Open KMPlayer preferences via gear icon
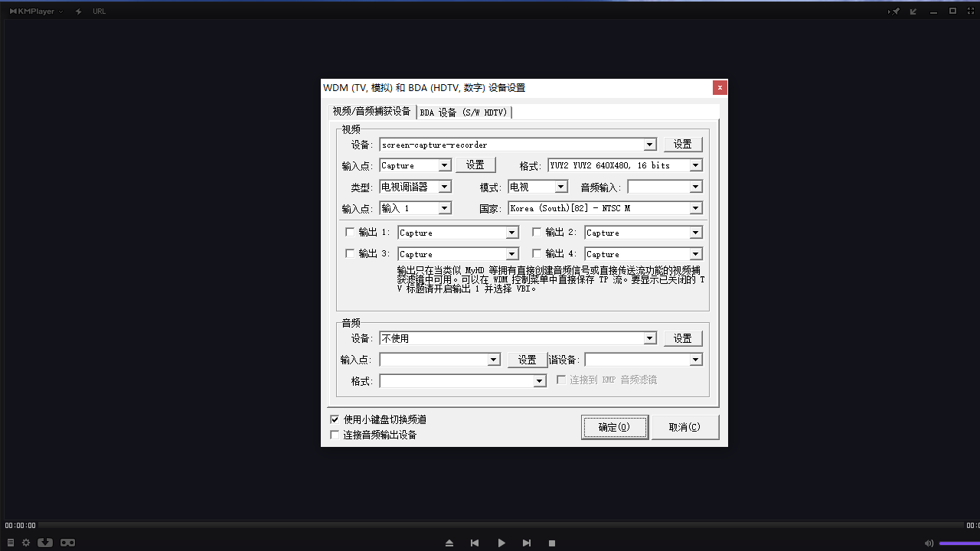The height and width of the screenshot is (551, 980). [x=25, y=542]
